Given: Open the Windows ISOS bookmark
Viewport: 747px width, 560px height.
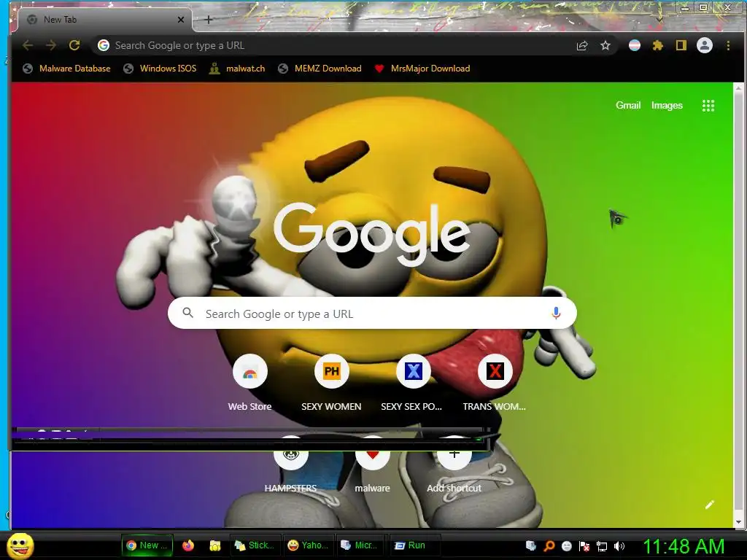Looking at the screenshot, I should point(160,69).
